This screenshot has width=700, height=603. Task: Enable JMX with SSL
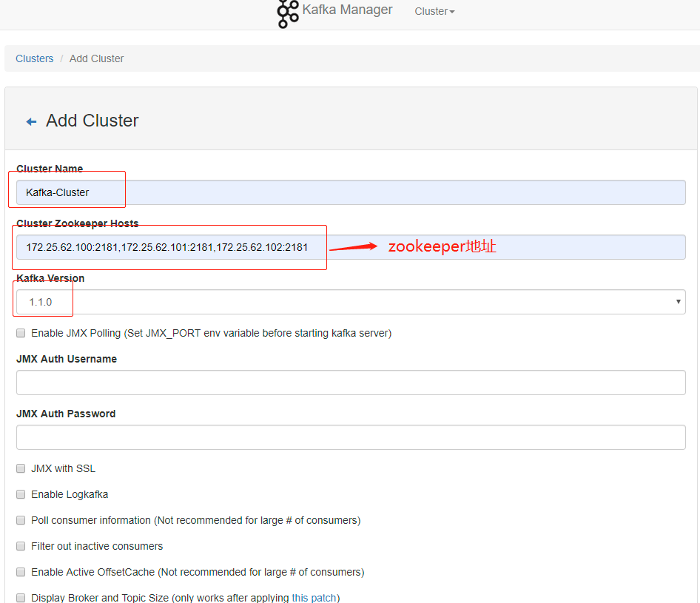pyautogui.click(x=20, y=468)
